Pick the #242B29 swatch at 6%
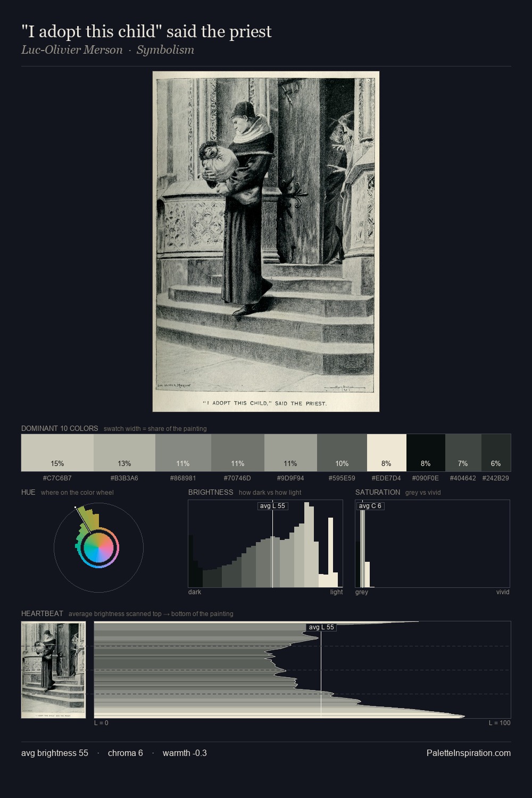 (496, 453)
